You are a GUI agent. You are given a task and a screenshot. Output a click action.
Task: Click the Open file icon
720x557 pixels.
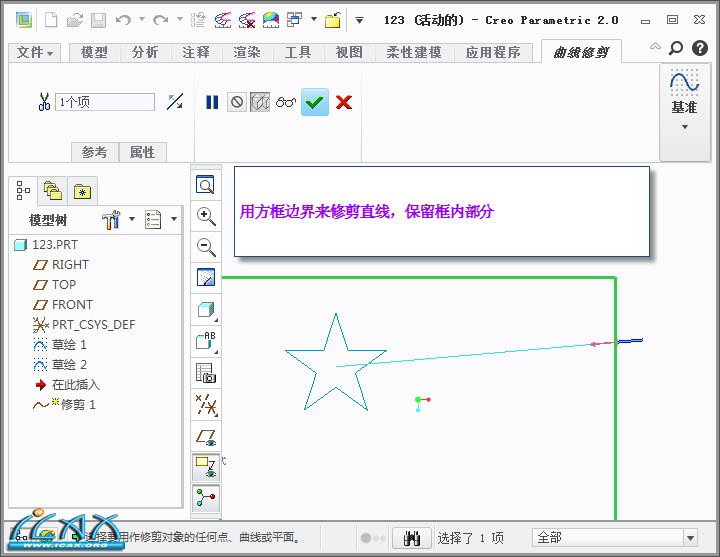click(74, 20)
